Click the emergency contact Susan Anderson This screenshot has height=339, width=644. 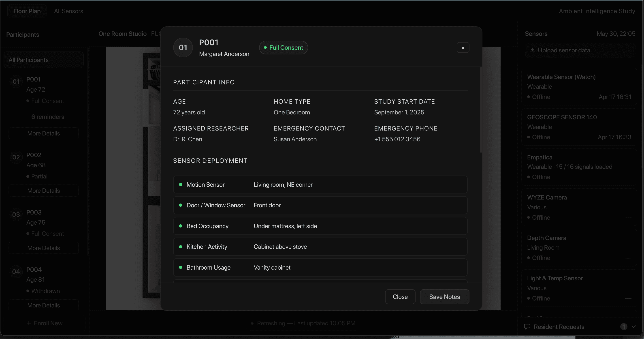[x=295, y=139]
